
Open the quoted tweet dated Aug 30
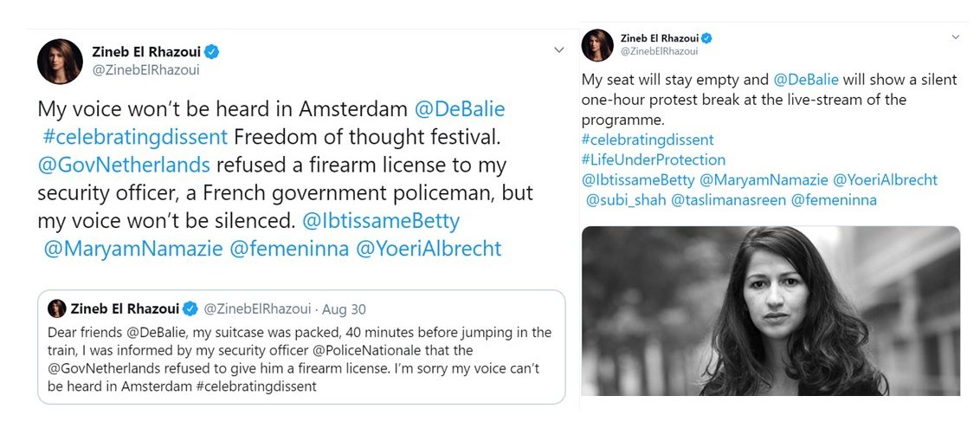[301, 347]
